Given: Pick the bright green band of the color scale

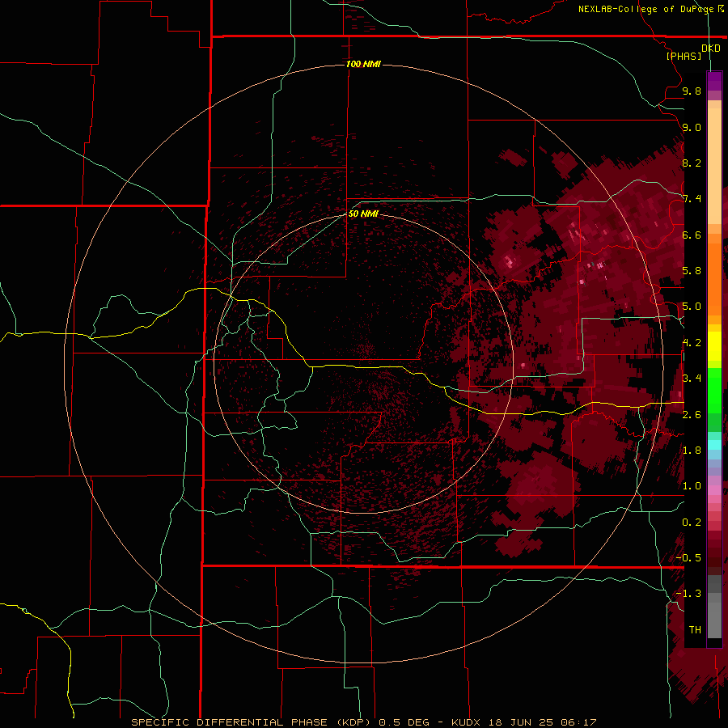Looking at the screenshot, I should (714, 390).
